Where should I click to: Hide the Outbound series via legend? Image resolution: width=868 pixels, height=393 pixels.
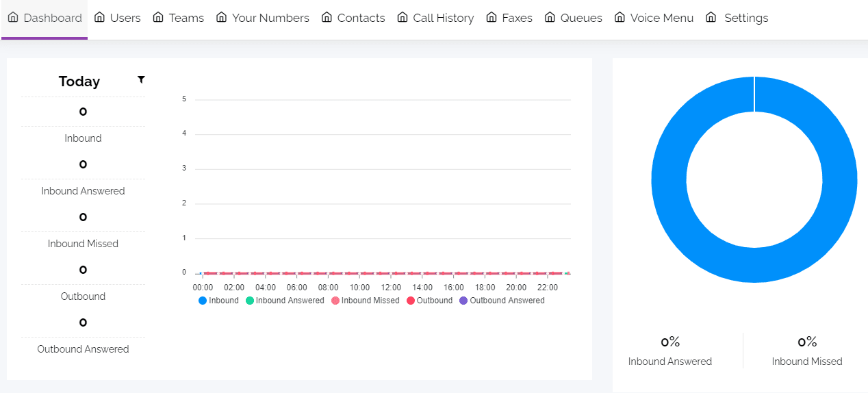[429, 301]
